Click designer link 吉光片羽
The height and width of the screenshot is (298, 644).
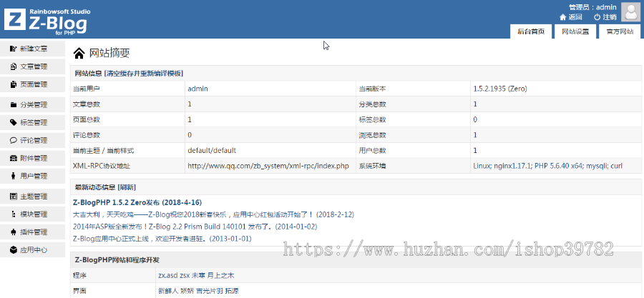[210, 291]
